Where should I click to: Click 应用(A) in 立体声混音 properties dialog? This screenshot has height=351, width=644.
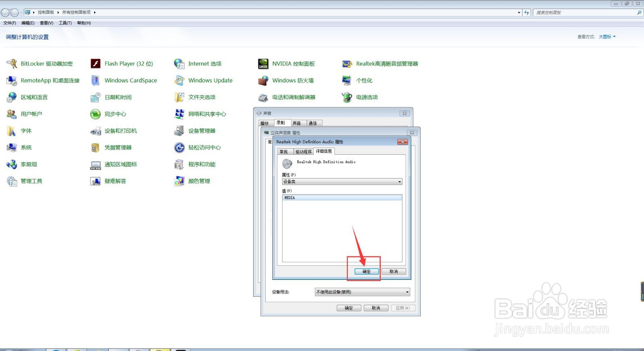tap(403, 308)
